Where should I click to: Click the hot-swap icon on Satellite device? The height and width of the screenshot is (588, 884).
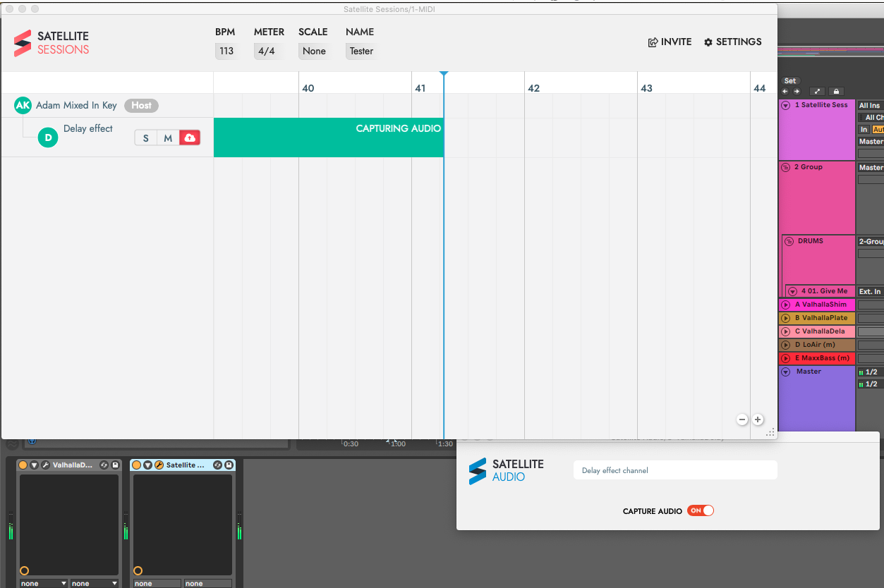[218, 465]
